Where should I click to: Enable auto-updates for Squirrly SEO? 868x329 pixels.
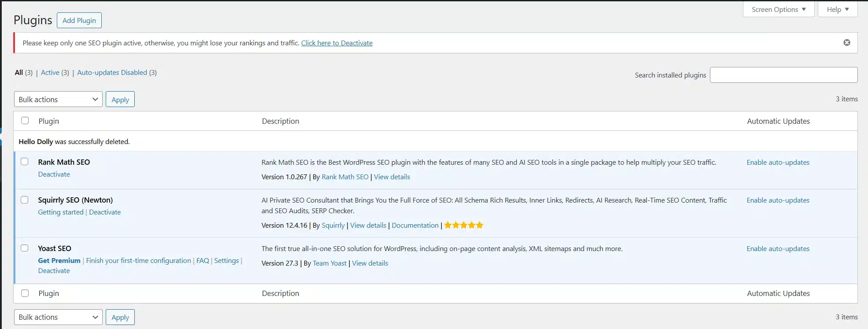pyautogui.click(x=778, y=200)
